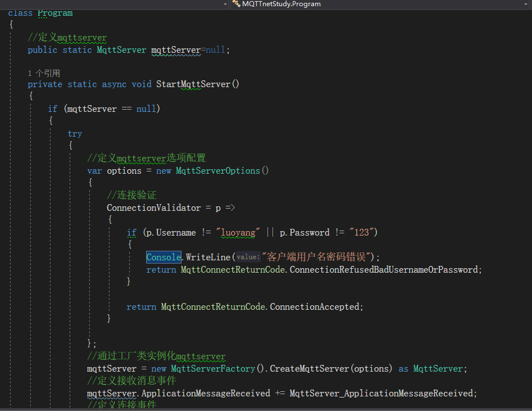
Task: Click the comment "//连接验证"
Action: (131, 195)
